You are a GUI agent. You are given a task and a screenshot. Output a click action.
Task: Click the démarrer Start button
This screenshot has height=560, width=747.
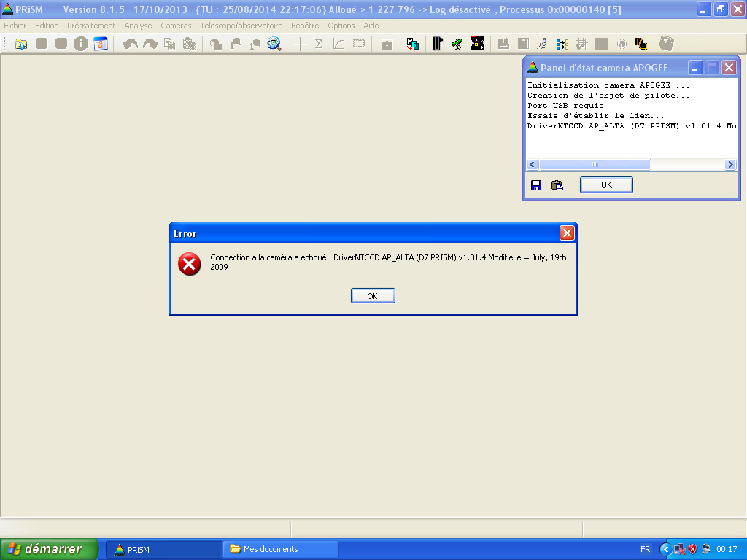(x=50, y=549)
